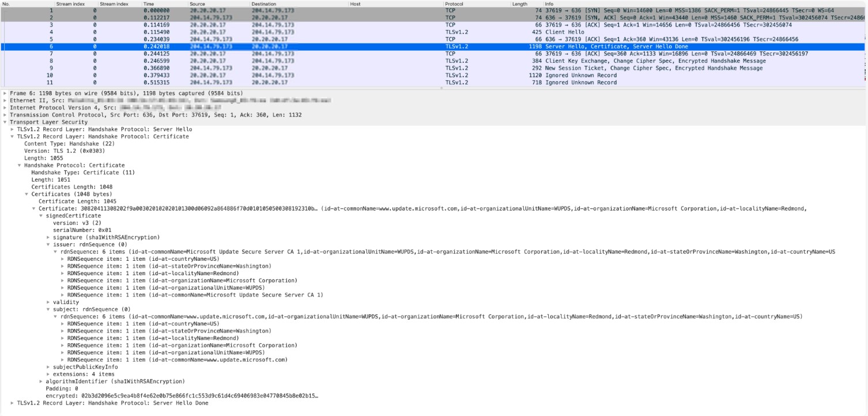
Task: Expand the Frame 6 details node
Action: 5,93
